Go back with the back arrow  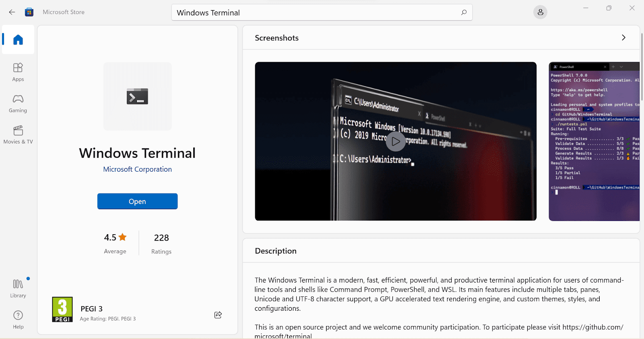[x=12, y=12]
